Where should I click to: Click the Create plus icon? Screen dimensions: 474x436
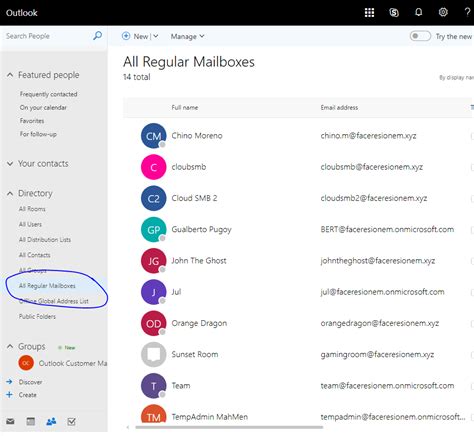[9, 395]
